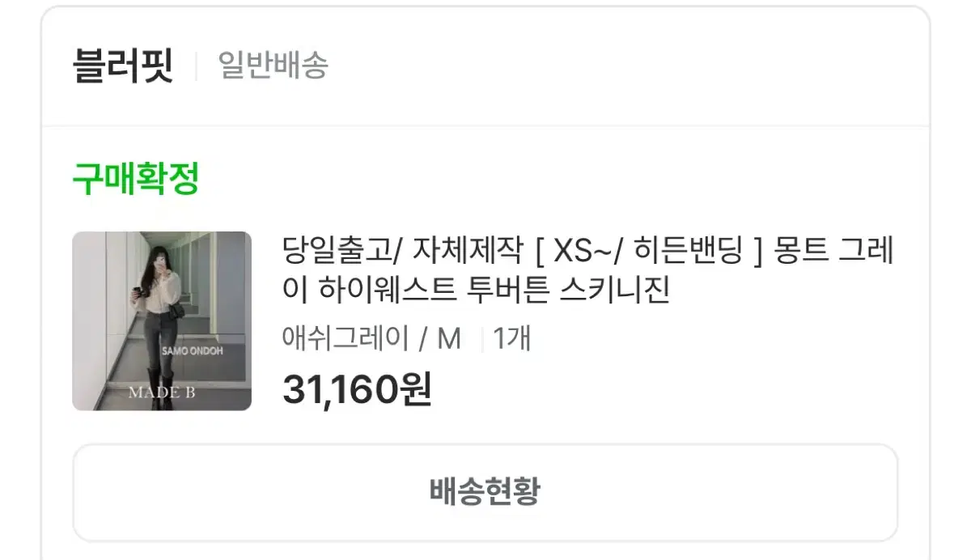Select the green 구매확정 status text
Image resolution: width=971 pixels, height=560 pixels.
[135, 178]
